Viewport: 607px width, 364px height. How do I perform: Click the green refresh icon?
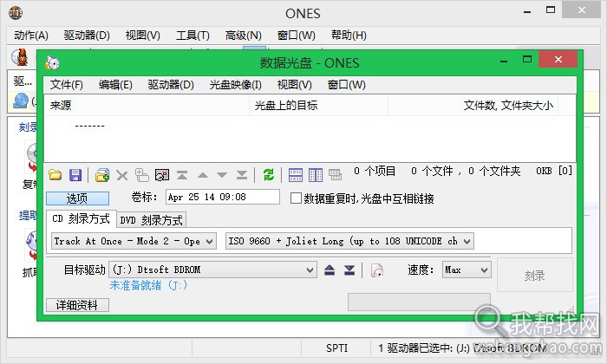pos(268,175)
